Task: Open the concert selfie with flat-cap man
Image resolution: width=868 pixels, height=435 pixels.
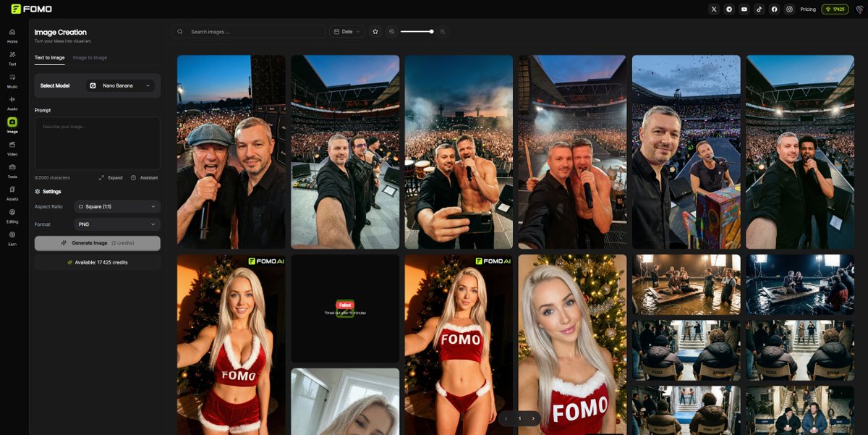Action: (231, 152)
